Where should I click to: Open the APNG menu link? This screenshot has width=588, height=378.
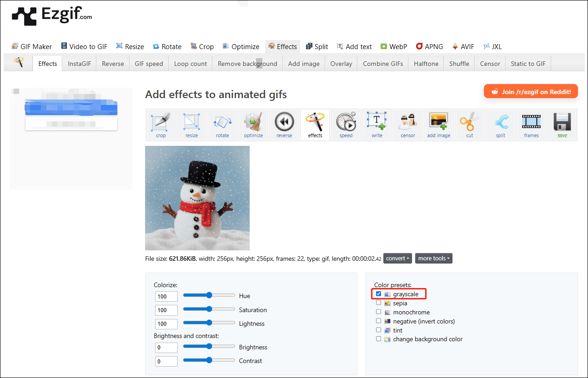click(x=430, y=46)
